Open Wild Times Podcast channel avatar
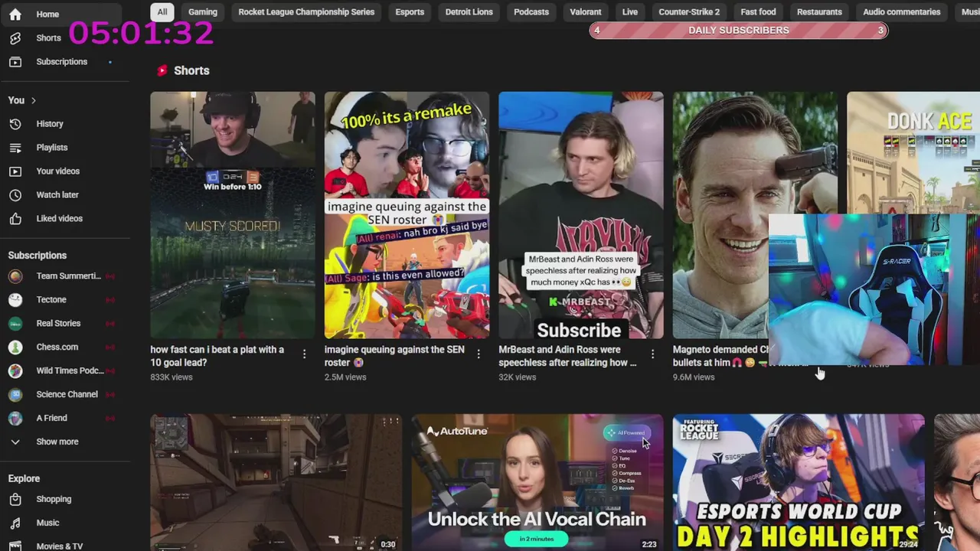 [x=15, y=370]
